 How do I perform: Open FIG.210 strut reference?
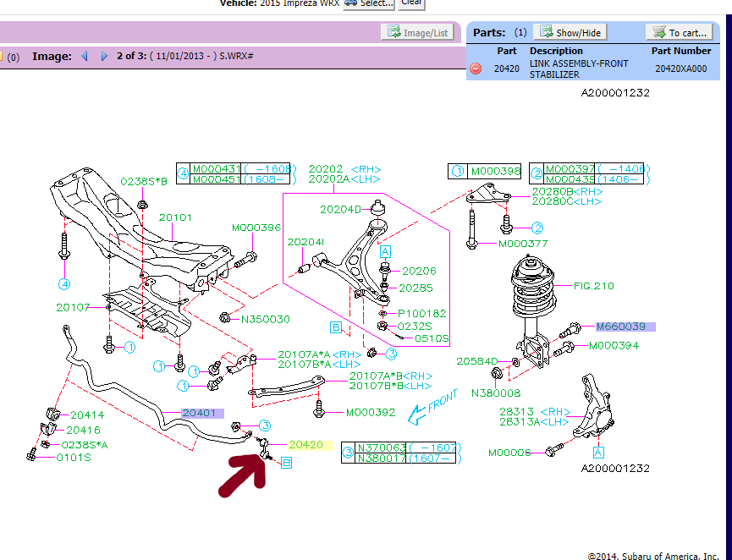pyautogui.click(x=593, y=286)
